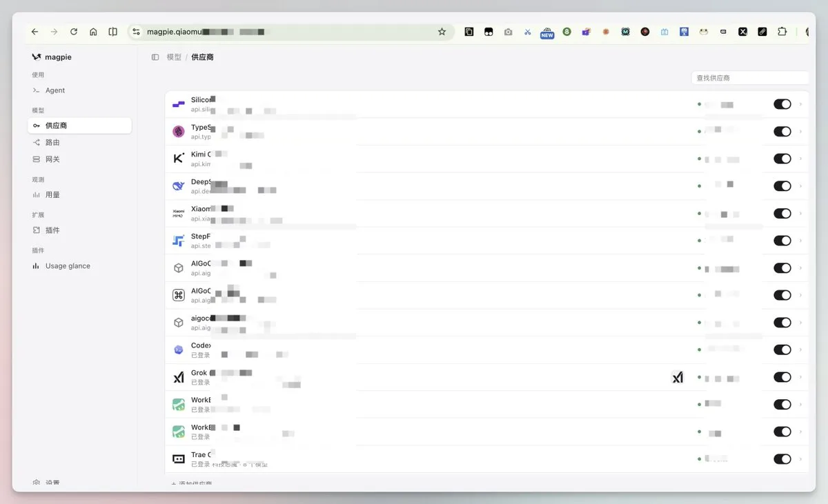The height and width of the screenshot is (504, 828).
Task: Toggle the Xiaomi provider switch
Action: 782,213
